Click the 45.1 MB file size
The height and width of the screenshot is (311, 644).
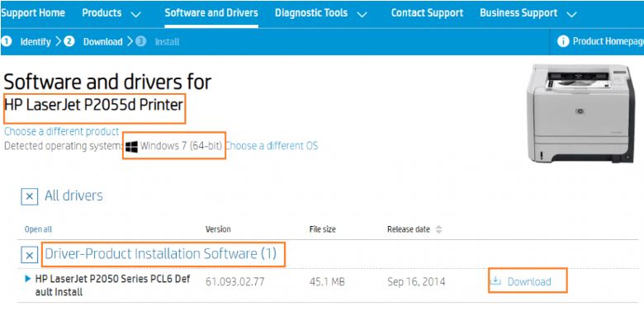click(327, 282)
